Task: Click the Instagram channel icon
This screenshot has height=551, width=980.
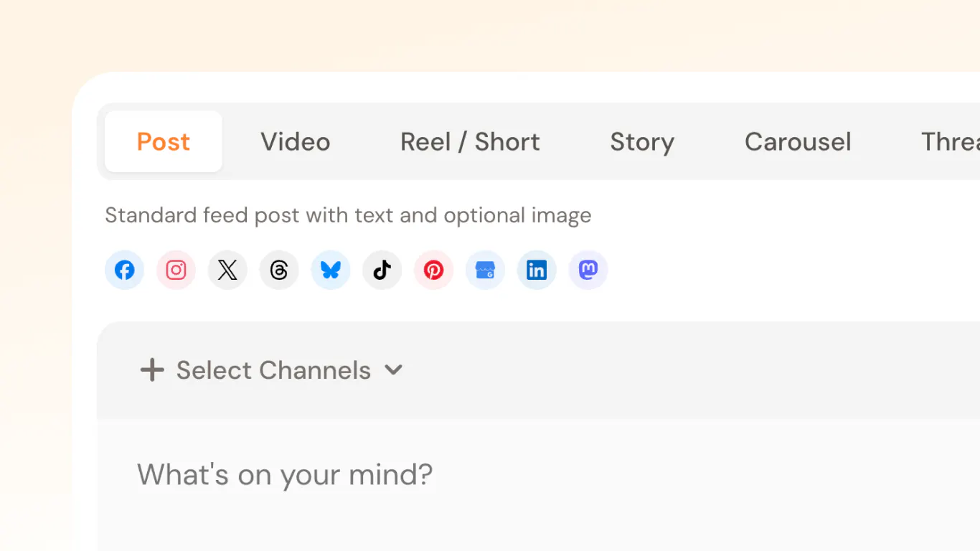Action: point(176,270)
